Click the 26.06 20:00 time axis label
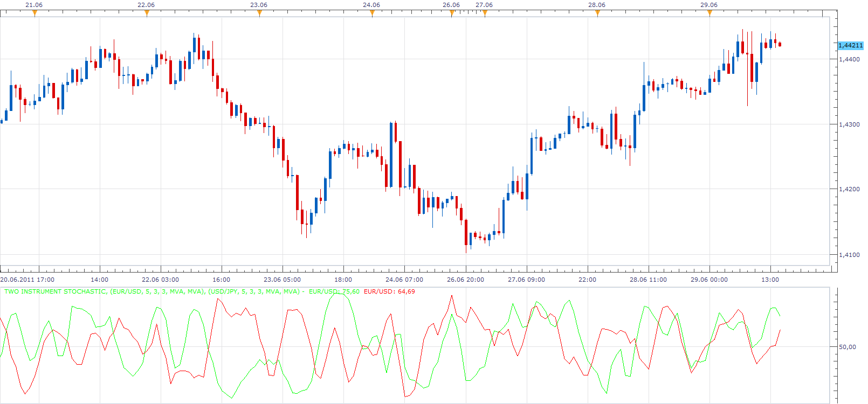The width and height of the screenshot is (868, 404). click(x=466, y=280)
